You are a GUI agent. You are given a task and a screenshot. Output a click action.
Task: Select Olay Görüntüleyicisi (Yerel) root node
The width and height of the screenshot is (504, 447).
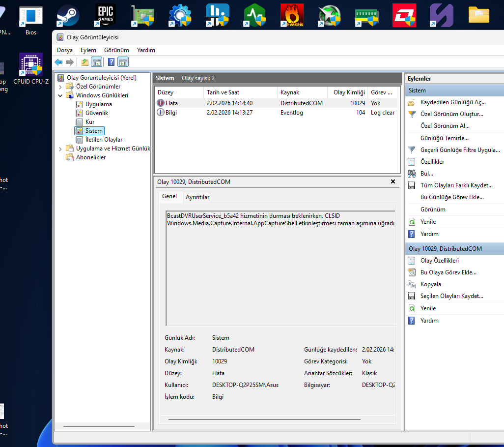101,78
